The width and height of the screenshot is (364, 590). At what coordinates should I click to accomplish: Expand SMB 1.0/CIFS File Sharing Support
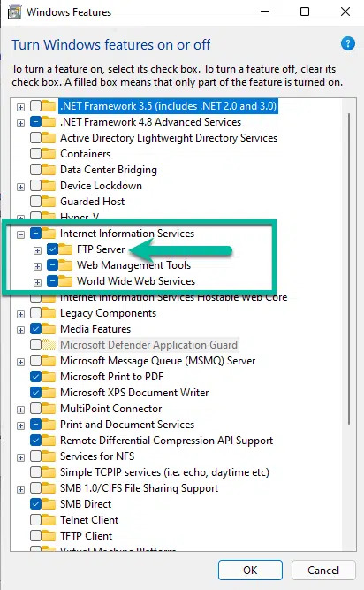20,489
